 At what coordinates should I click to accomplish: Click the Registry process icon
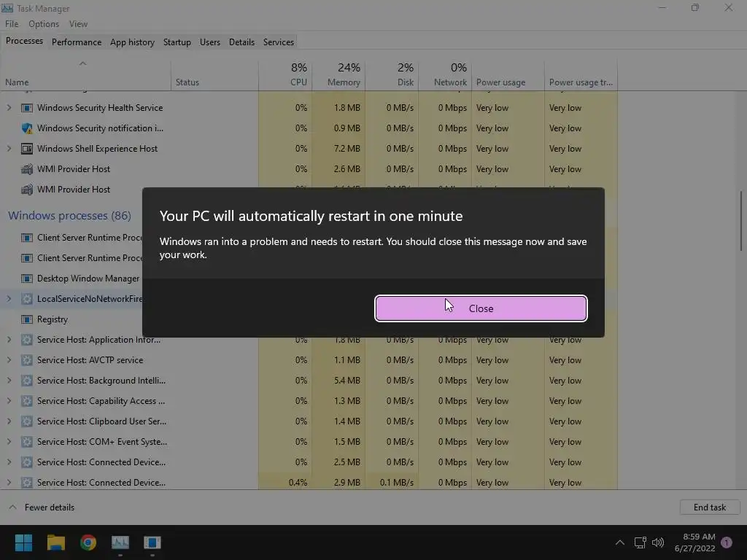pos(27,319)
